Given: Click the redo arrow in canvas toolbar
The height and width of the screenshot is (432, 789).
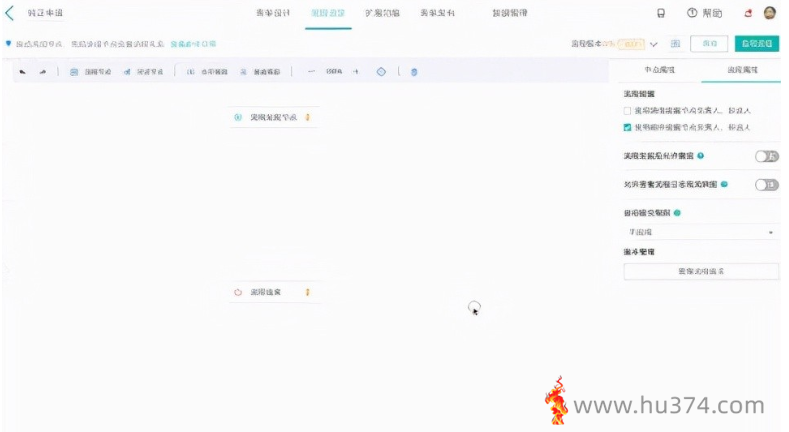Looking at the screenshot, I should (43, 72).
